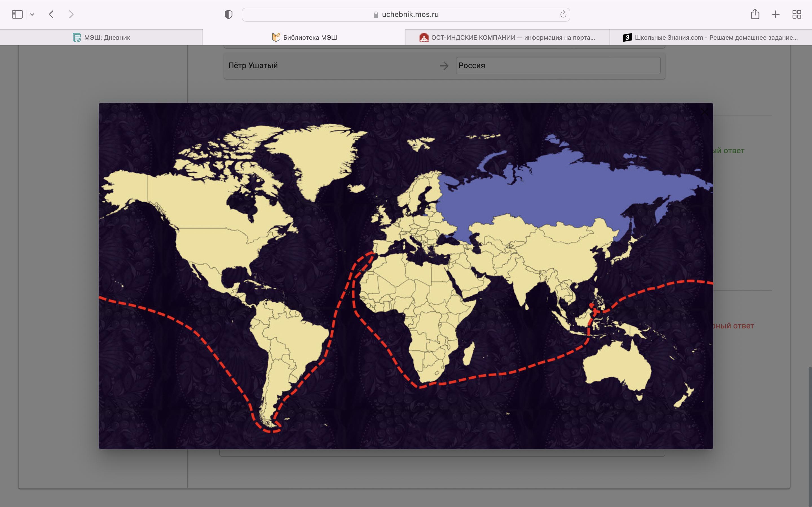
Task: Open a new tab with plus
Action: pyautogui.click(x=776, y=14)
